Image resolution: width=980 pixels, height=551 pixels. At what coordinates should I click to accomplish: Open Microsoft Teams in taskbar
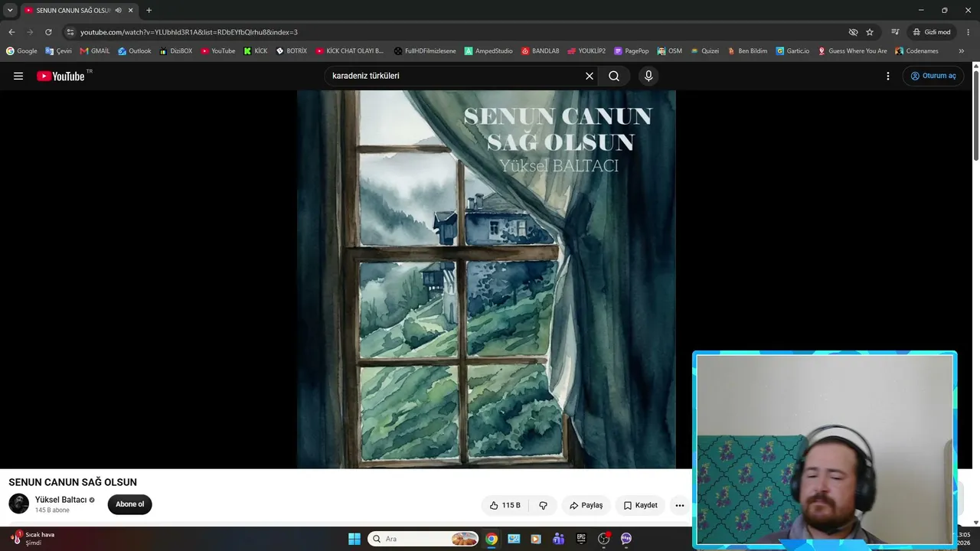[558, 539]
